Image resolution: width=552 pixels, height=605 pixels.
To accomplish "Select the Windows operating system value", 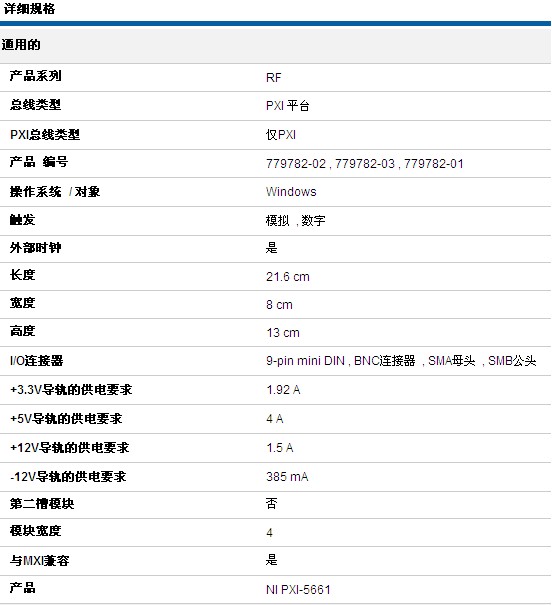I will [x=291, y=192].
